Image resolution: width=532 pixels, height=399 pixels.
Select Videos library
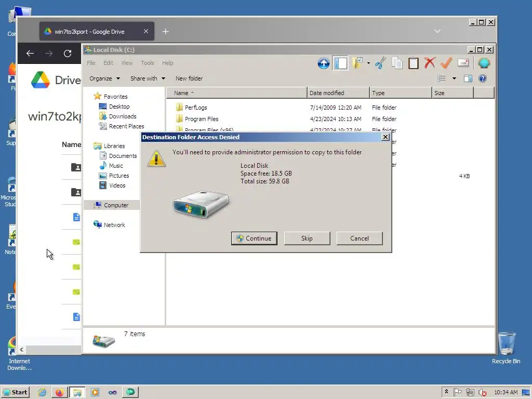tap(112, 185)
